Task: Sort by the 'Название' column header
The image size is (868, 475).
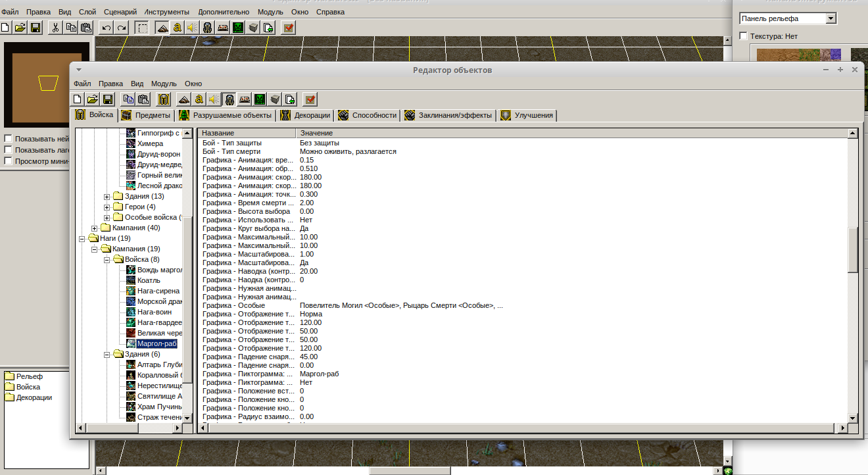Action: point(246,134)
